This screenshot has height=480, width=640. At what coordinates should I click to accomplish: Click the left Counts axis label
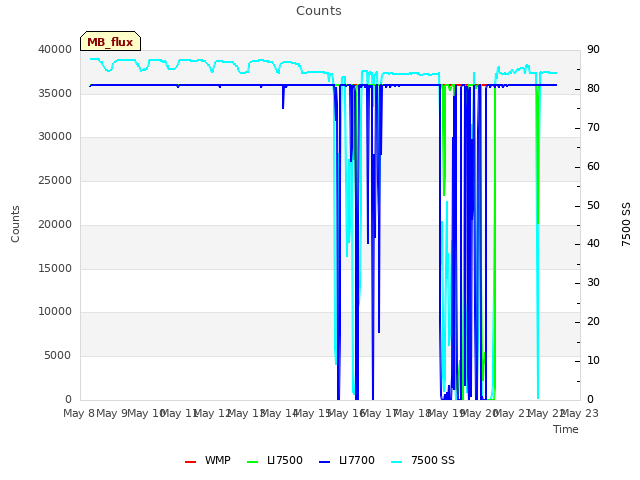pos(15,224)
